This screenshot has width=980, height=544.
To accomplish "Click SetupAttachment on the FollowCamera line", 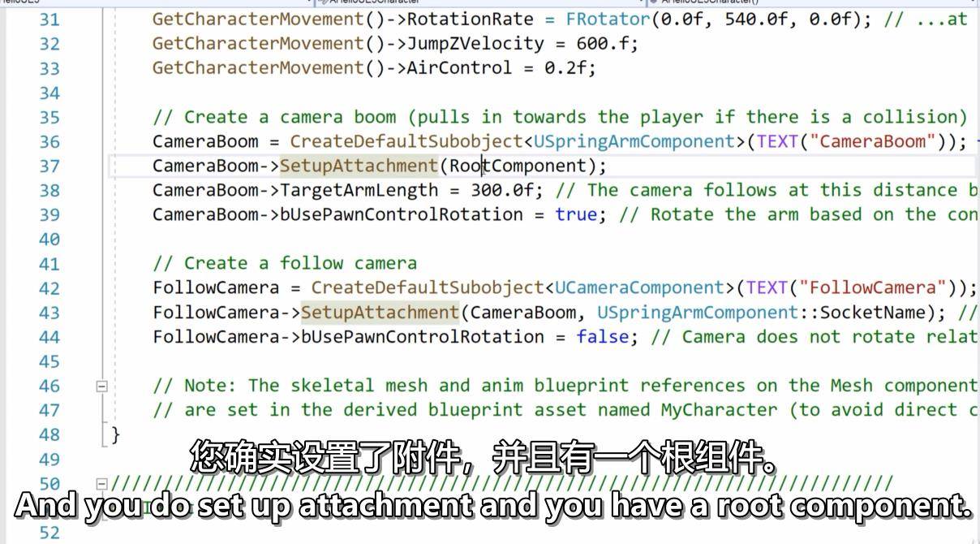I will [380, 313].
